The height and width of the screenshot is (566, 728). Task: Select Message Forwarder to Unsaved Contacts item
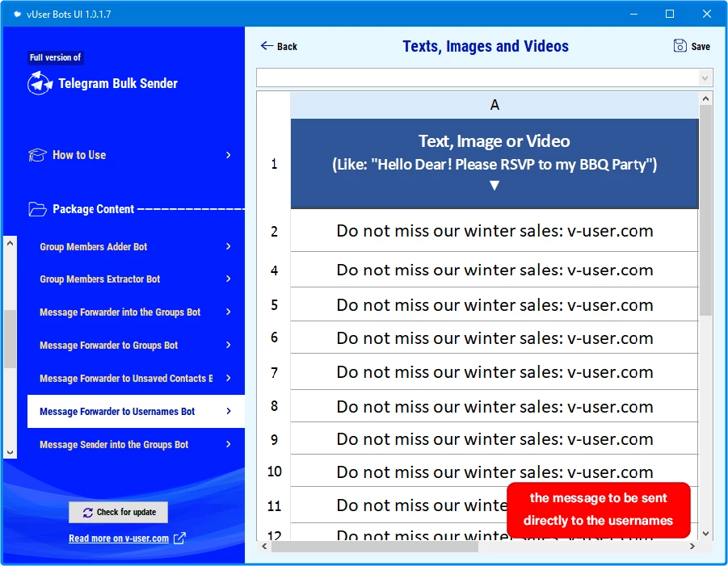pos(126,379)
